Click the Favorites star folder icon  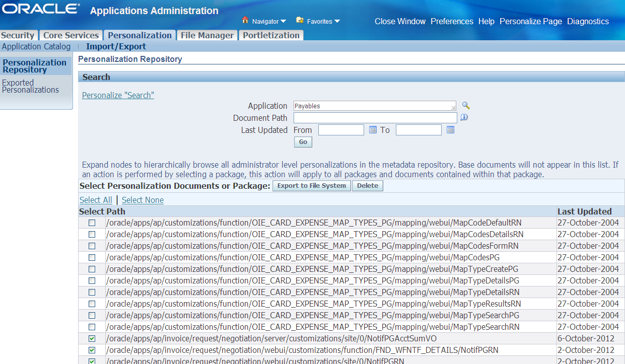coord(300,21)
